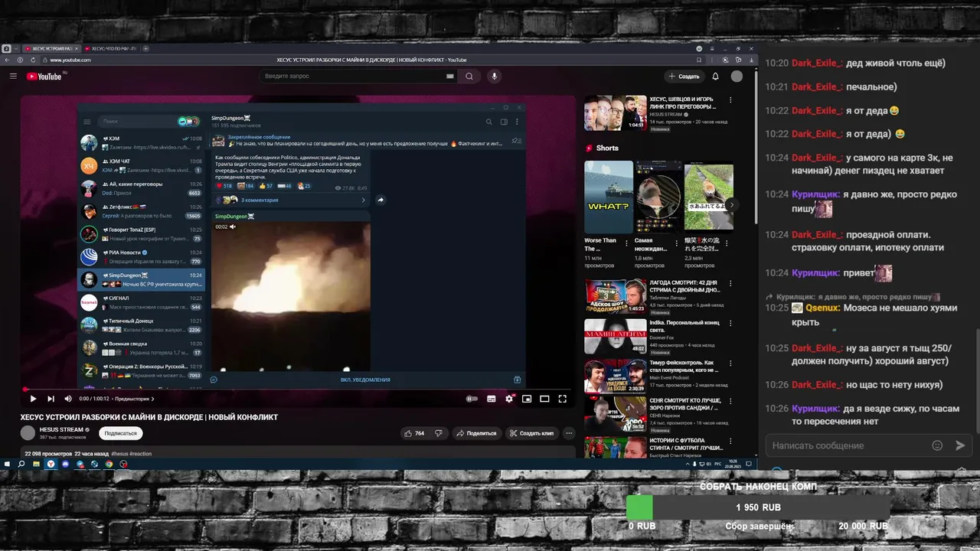Open options for Worse Than The short
The image size is (980, 551).
[x=626, y=243]
